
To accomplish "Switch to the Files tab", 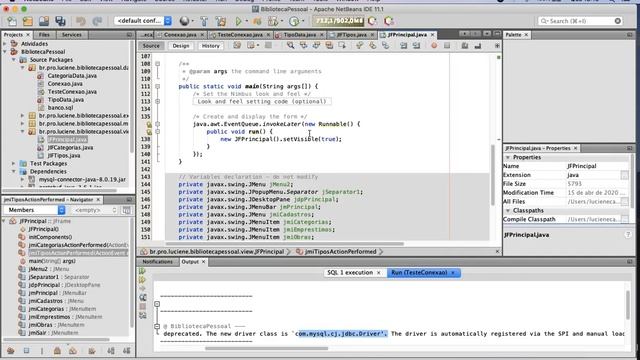I will [44, 35].
